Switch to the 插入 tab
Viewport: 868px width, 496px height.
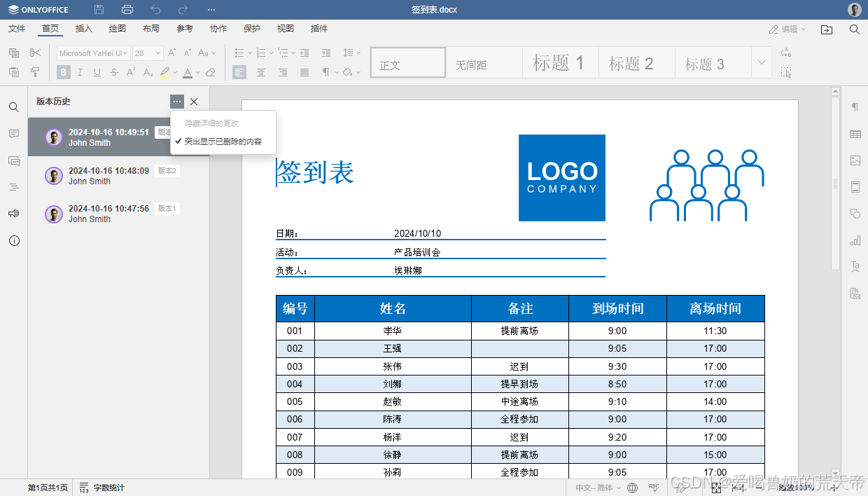(x=84, y=29)
